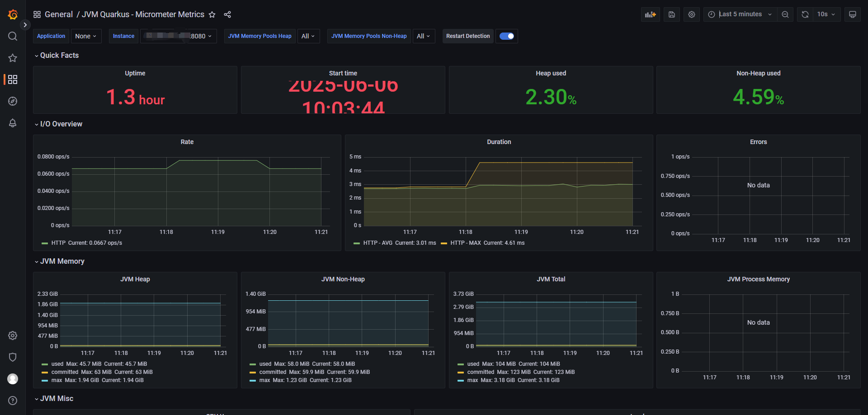Open the JVM Heap panel title menu
This screenshot has height=415, width=868.
(135, 279)
